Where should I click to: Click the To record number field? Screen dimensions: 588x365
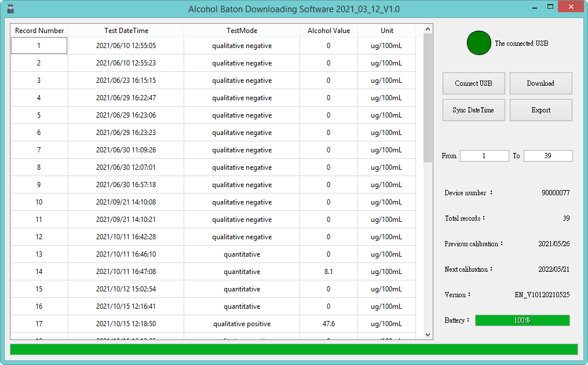point(548,156)
